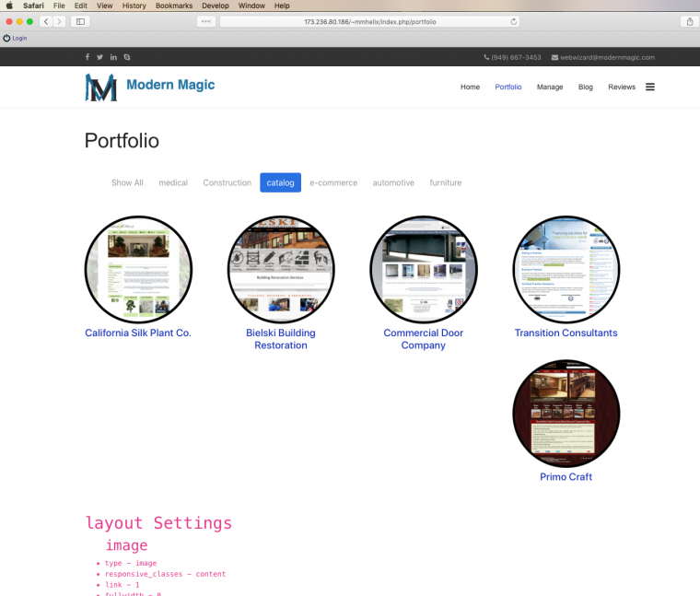Open the Twitter social icon
Image resolution: width=700 pixels, height=596 pixels.
tap(100, 57)
